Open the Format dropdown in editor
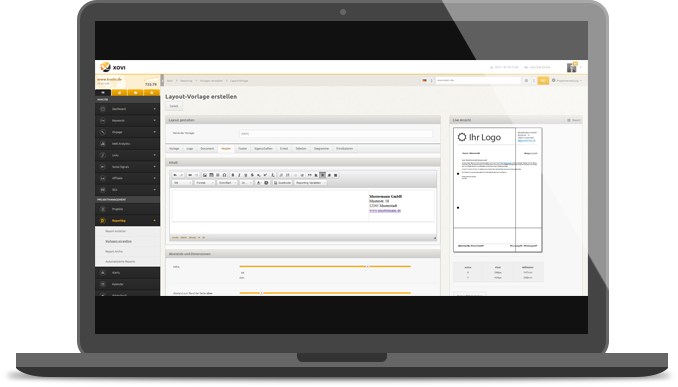This screenshot has height=387, width=678. (x=205, y=183)
